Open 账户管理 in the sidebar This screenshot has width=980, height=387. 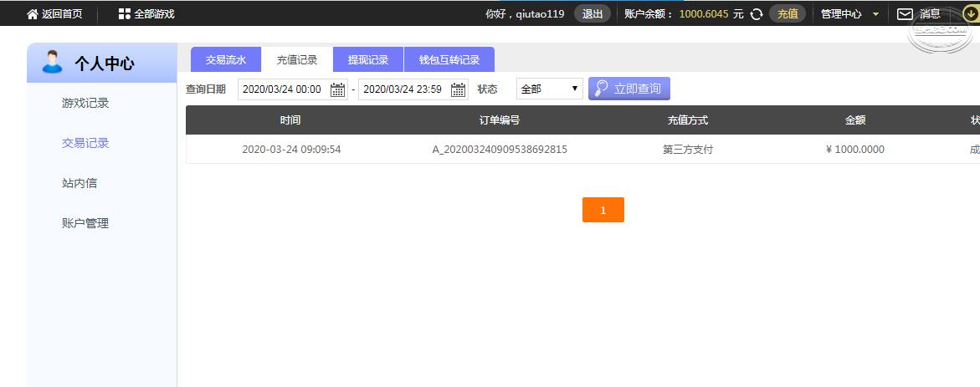click(85, 223)
